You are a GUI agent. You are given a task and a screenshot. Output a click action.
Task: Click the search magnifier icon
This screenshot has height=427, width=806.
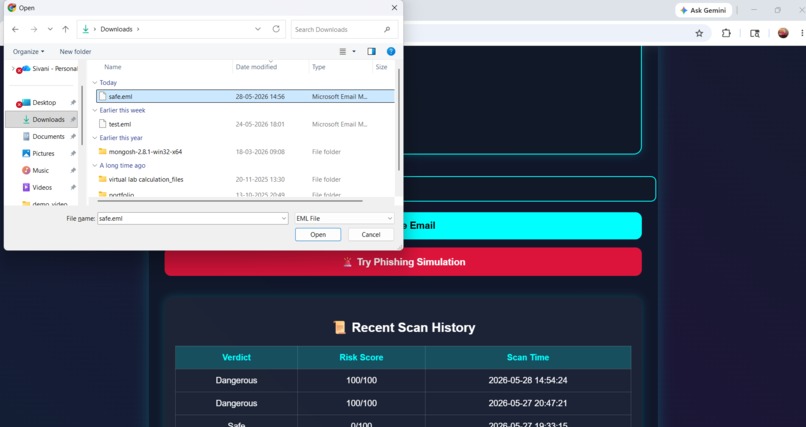click(x=387, y=29)
